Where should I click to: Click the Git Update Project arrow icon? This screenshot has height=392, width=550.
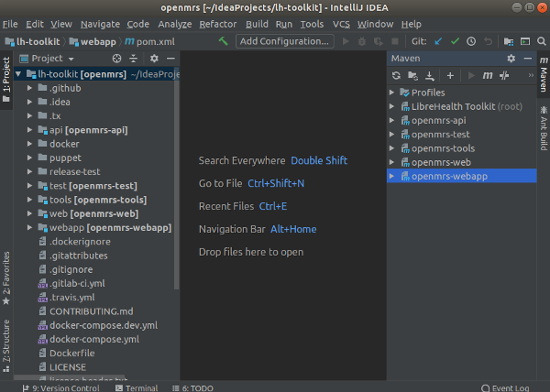(x=438, y=41)
